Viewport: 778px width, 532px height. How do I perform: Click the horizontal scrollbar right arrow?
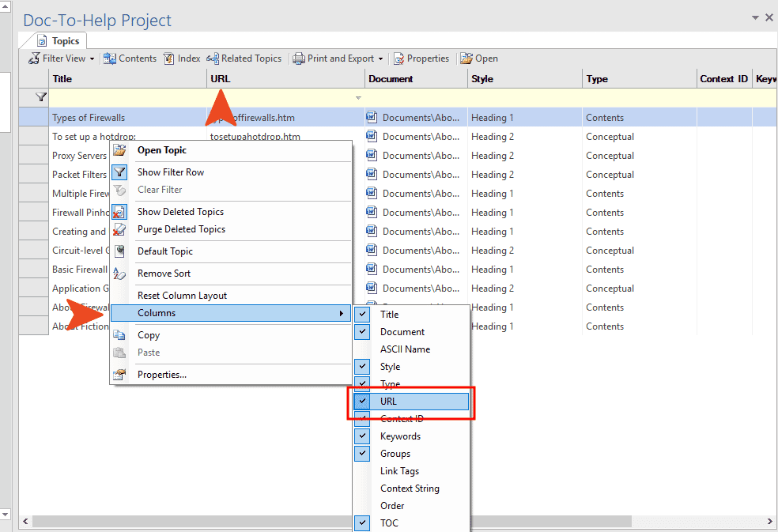[x=770, y=522]
